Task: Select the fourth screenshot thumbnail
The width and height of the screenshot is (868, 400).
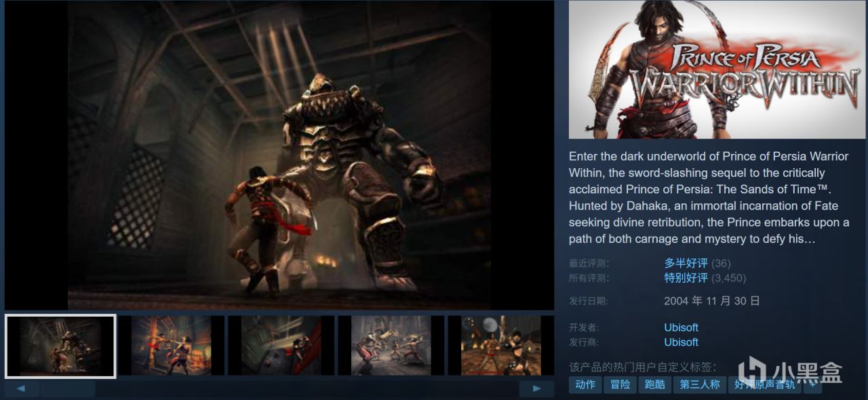Action: point(391,346)
